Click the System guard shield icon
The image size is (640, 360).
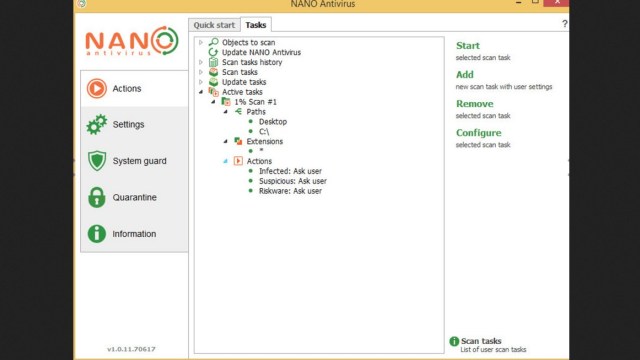tap(97, 161)
